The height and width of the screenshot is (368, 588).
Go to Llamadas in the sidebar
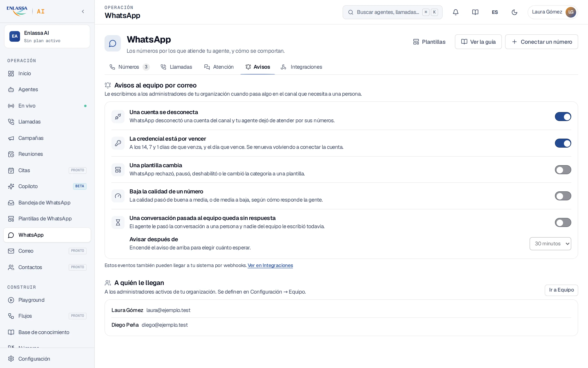(x=47, y=122)
